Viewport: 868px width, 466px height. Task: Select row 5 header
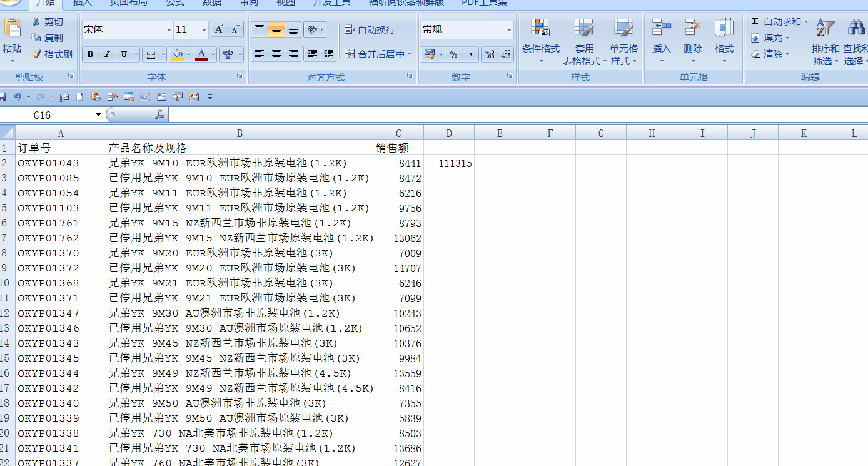point(8,208)
